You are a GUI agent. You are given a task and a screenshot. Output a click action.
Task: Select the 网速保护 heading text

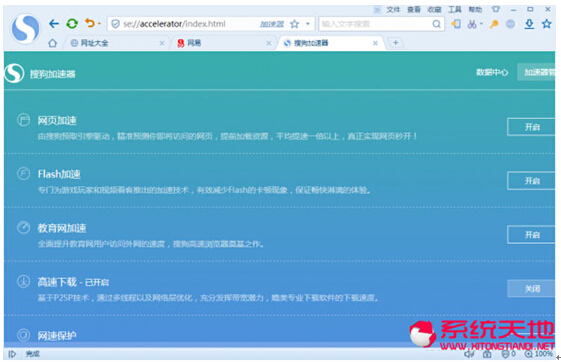(x=57, y=336)
